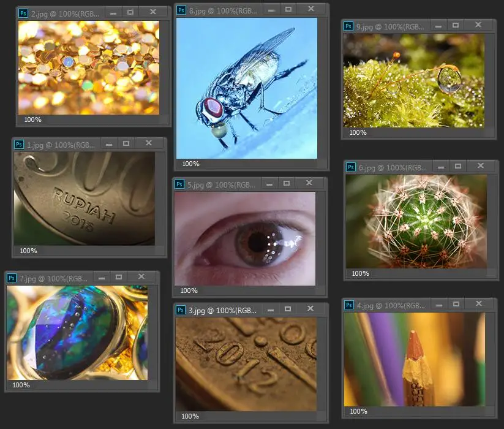Image resolution: width=504 pixels, height=429 pixels.
Task: Click the 100% zoom field in 1.jpg window
Action: click(29, 251)
